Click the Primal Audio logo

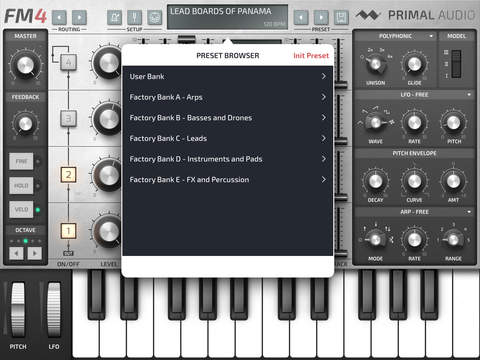(415, 15)
